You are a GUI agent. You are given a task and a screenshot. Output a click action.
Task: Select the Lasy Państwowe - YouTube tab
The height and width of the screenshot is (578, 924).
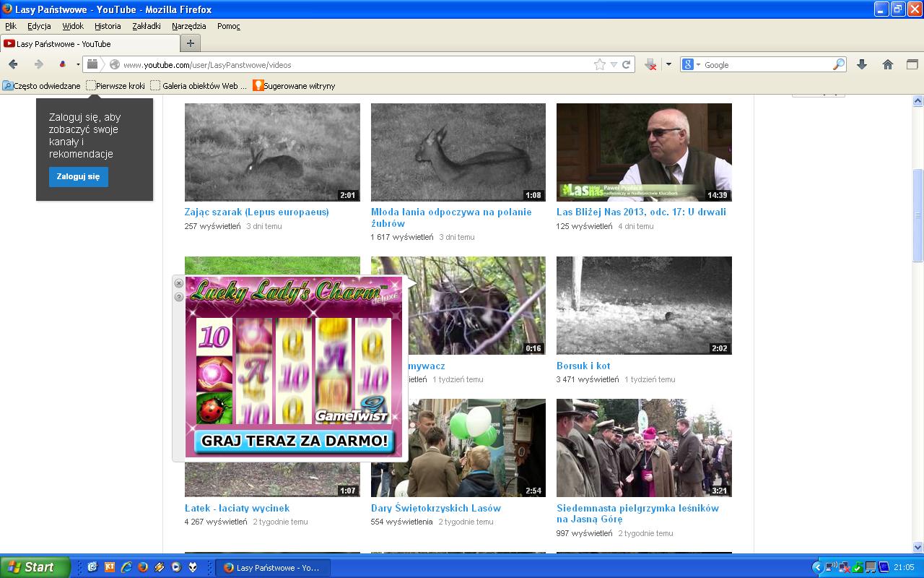90,43
